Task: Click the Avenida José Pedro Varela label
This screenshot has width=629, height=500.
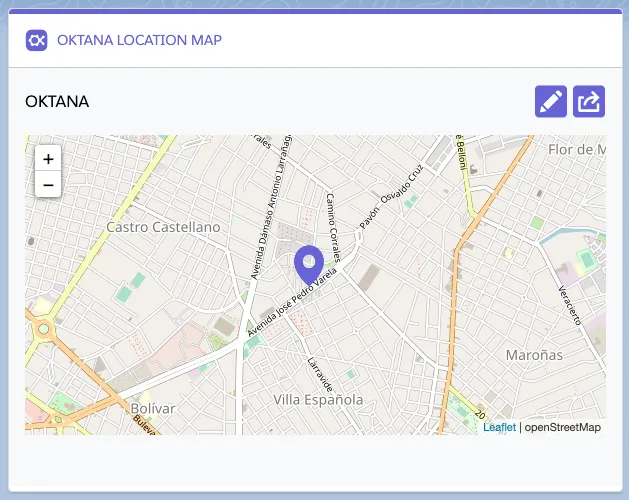Action: point(292,303)
